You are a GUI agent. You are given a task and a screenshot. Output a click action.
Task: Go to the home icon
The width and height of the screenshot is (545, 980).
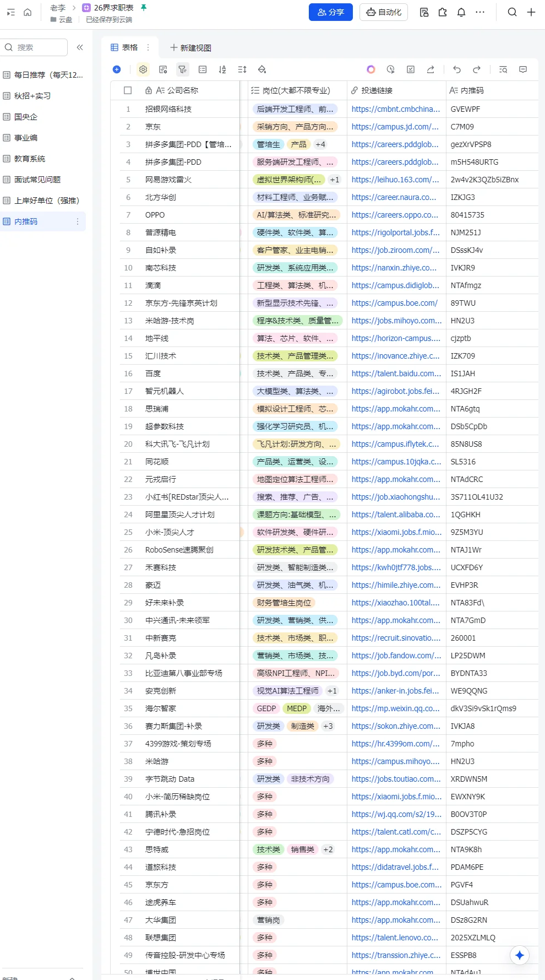28,12
